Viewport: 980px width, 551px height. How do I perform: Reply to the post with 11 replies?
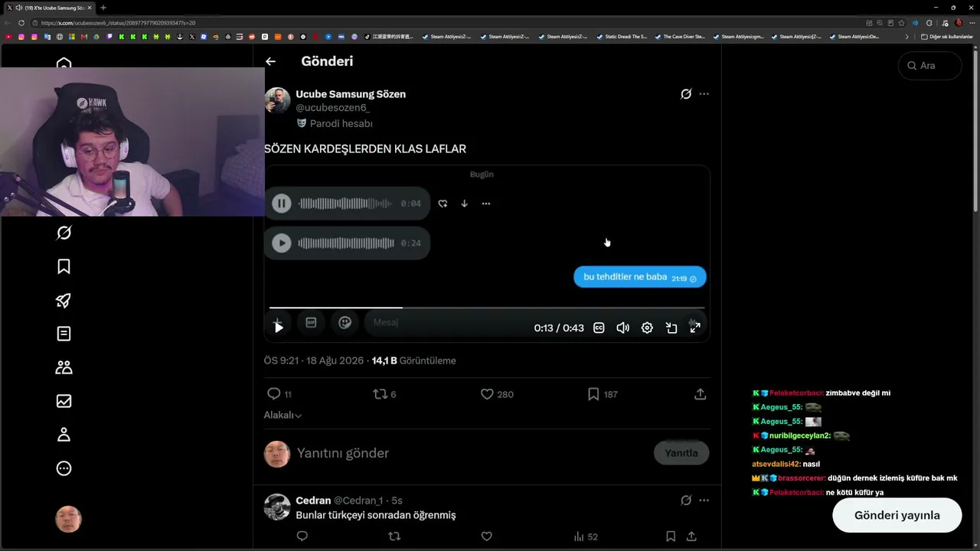(279, 394)
